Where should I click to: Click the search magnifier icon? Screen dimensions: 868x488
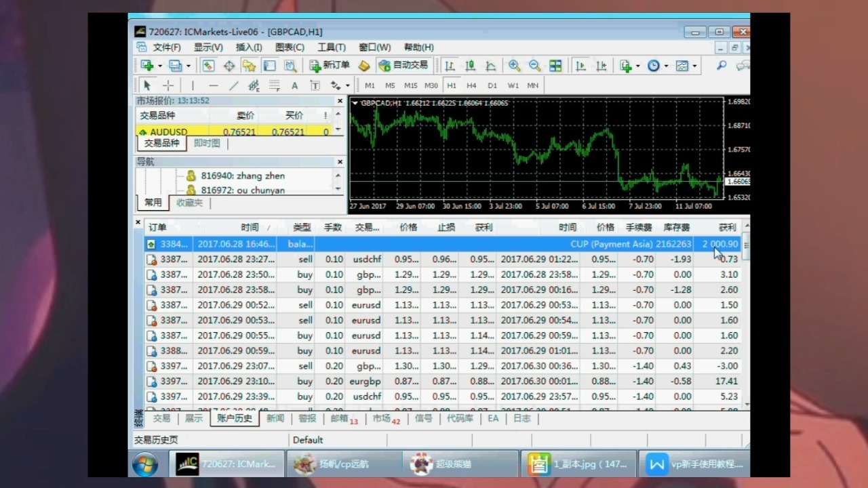(722, 66)
